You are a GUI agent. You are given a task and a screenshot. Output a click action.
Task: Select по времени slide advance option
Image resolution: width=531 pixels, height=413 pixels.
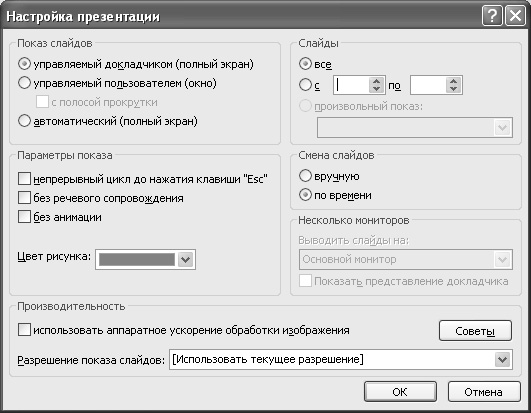pyautogui.click(x=305, y=195)
